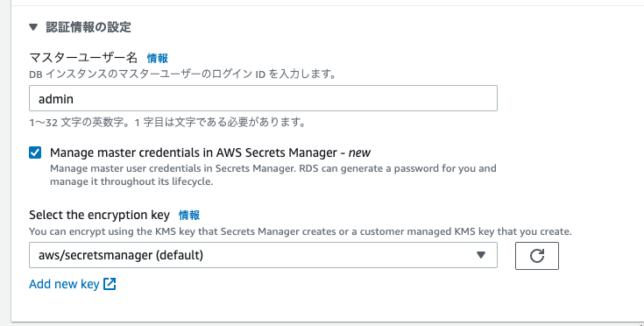Click the Add new key link
This screenshot has height=326, width=644.
64,284
